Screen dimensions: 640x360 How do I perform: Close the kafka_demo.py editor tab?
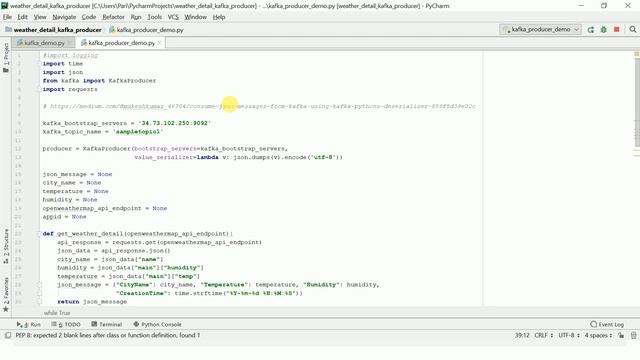[x=69, y=42]
